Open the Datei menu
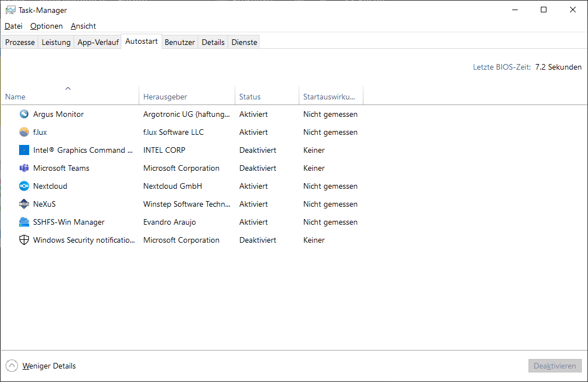This screenshot has width=588, height=382. click(x=13, y=26)
